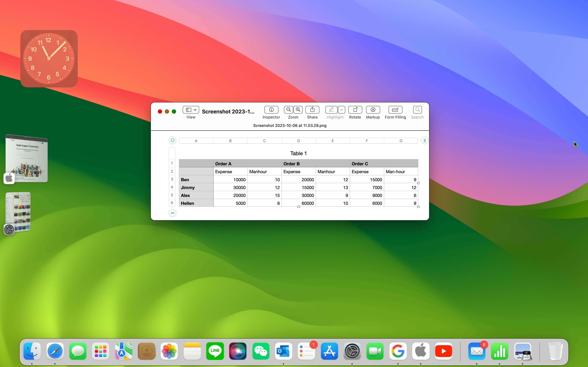Open Reminders app in the Dock
This screenshot has width=588, height=367.
306,351
